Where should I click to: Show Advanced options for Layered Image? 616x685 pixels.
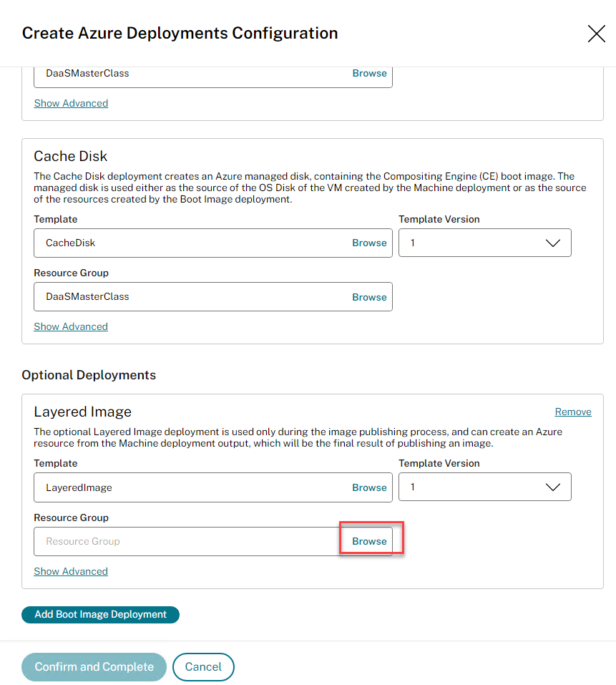[x=71, y=571]
